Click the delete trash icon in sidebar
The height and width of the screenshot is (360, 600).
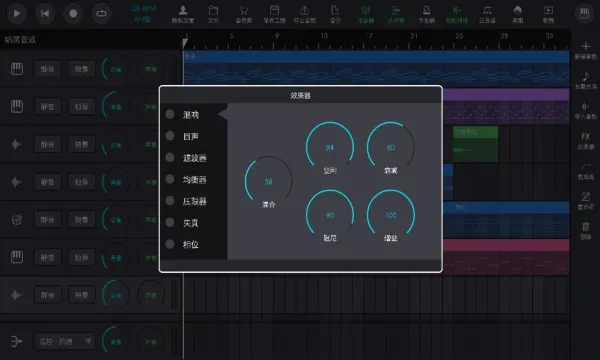click(585, 227)
